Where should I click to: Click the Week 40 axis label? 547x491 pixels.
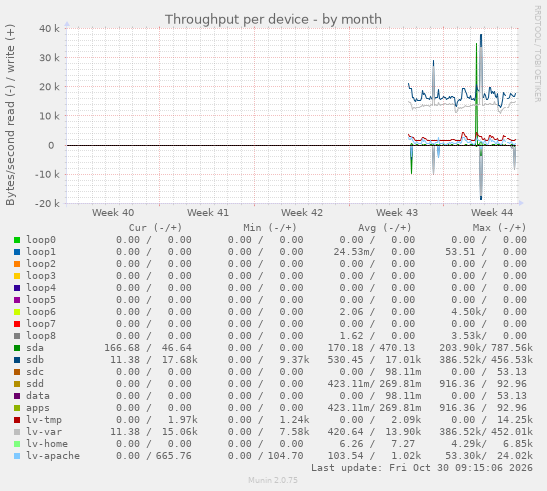tap(113, 213)
